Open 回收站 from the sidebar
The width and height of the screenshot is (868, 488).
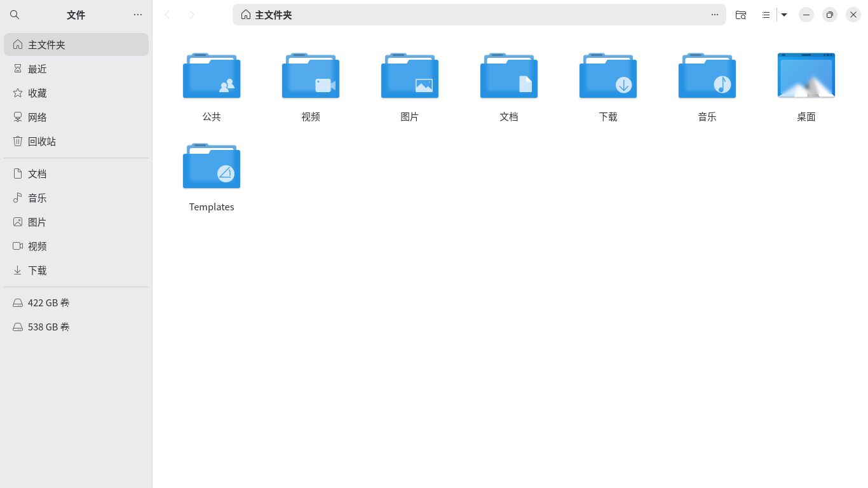pos(42,141)
